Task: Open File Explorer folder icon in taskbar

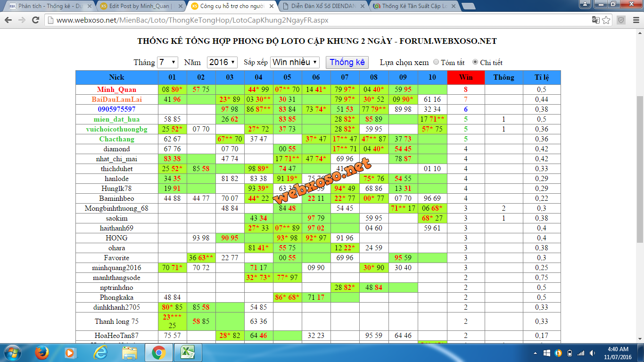Action: pos(130,353)
